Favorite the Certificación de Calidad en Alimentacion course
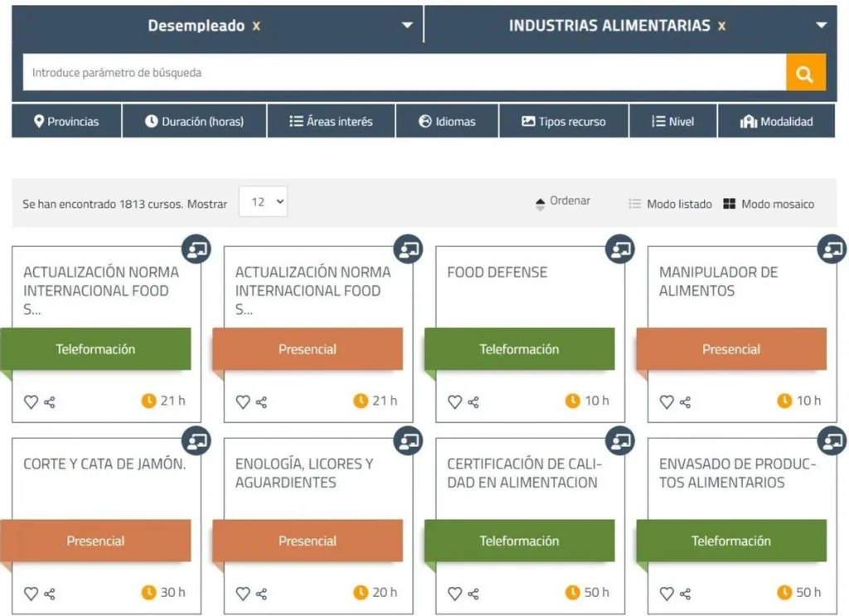 [455, 594]
